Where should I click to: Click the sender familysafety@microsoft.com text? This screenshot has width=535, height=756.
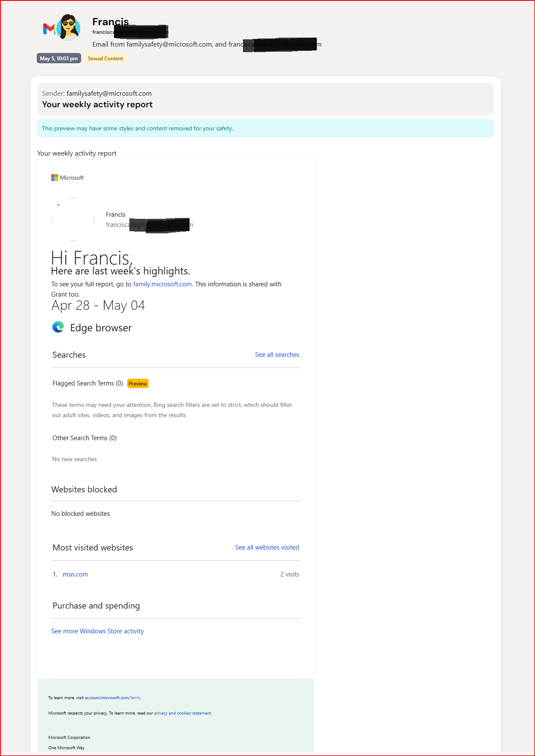(x=109, y=94)
